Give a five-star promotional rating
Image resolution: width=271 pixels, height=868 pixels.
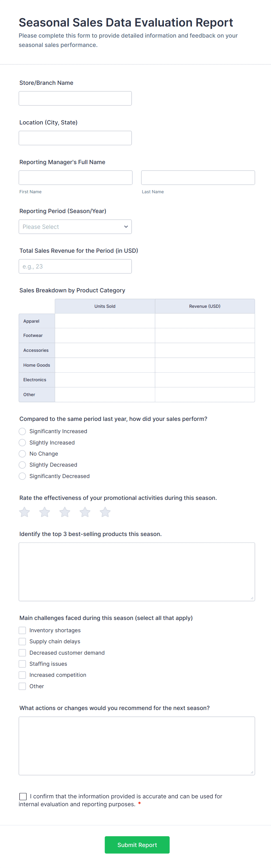(x=105, y=512)
